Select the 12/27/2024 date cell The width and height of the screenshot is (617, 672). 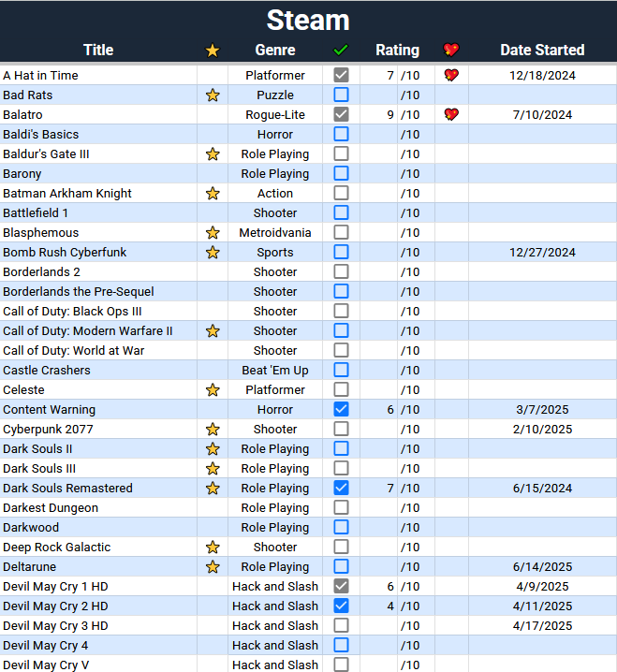tap(542, 252)
